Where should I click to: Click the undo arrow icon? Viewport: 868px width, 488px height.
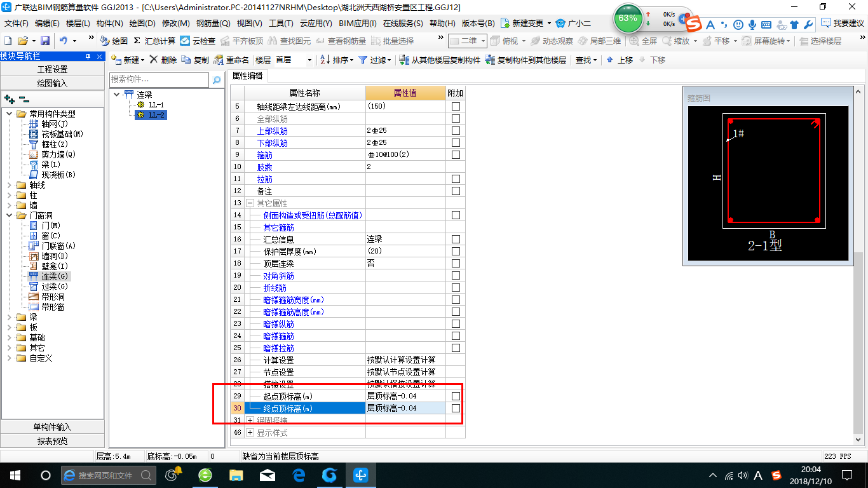[x=64, y=41]
